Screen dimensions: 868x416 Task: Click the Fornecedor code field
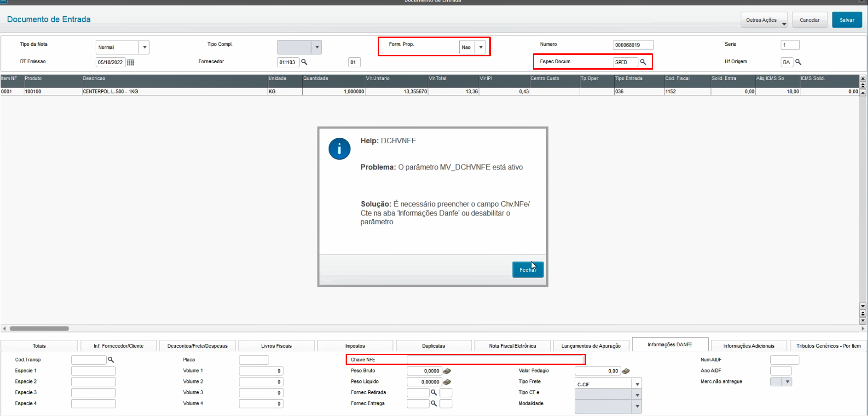288,62
